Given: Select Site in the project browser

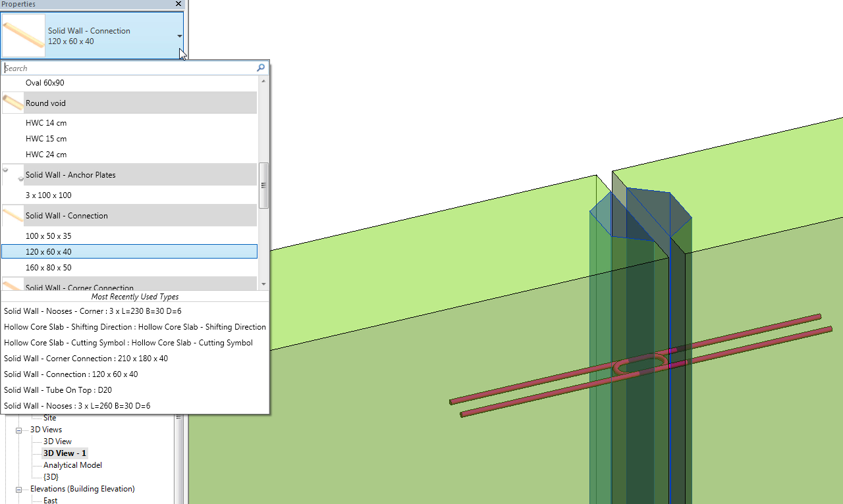Looking at the screenshot, I should click(50, 418).
